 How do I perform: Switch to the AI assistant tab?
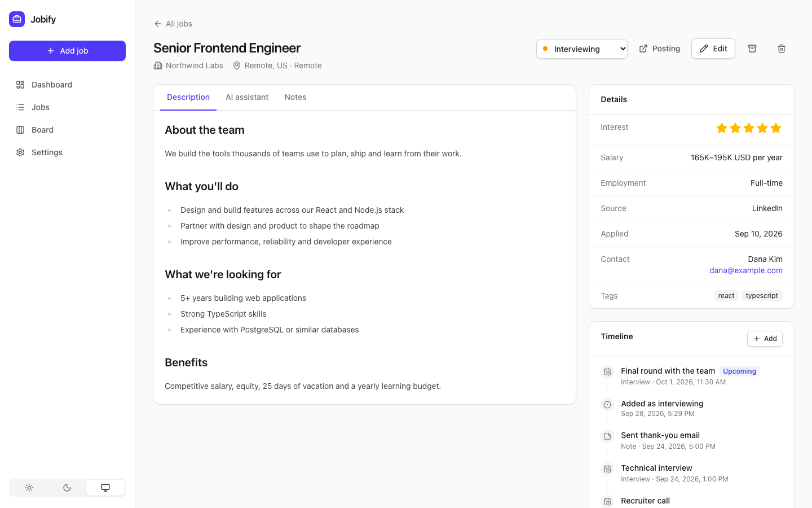coord(247,97)
